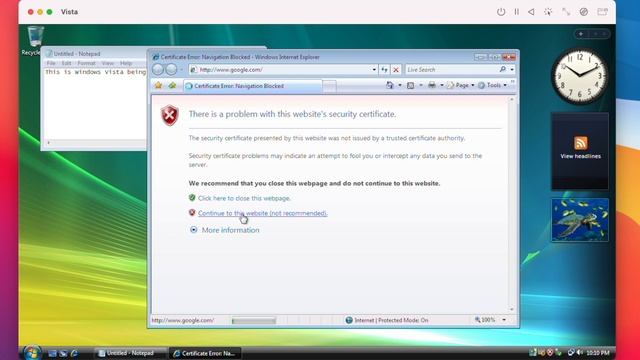Click the View headlines feed gadget
This screenshot has height=360, width=640.
[580, 151]
